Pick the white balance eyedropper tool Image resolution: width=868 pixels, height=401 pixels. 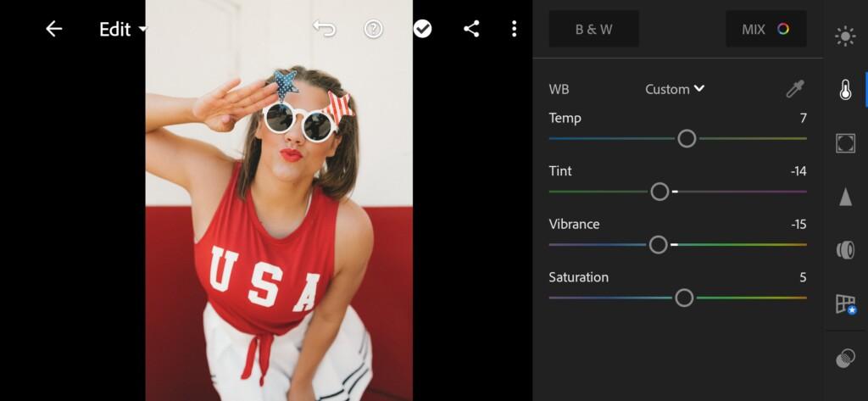pyautogui.click(x=795, y=89)
